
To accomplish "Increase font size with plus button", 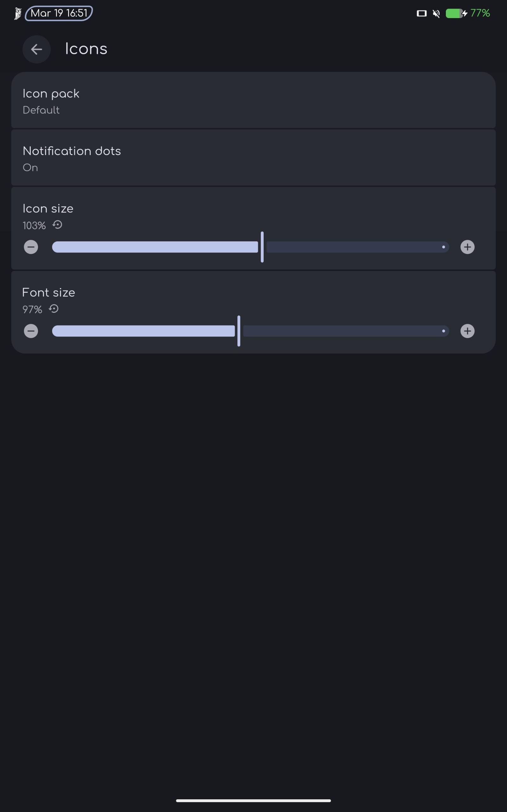I will pos(467,331).
